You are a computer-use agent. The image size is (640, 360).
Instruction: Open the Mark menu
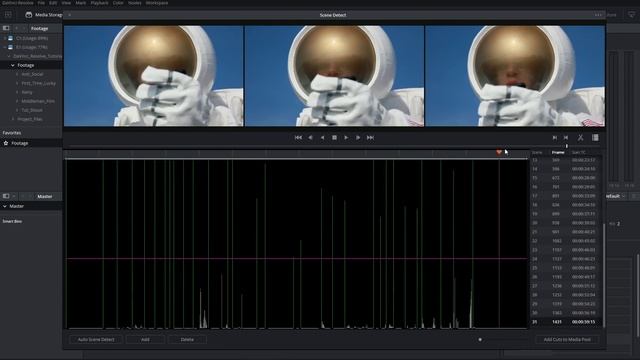tap(81, 3)
